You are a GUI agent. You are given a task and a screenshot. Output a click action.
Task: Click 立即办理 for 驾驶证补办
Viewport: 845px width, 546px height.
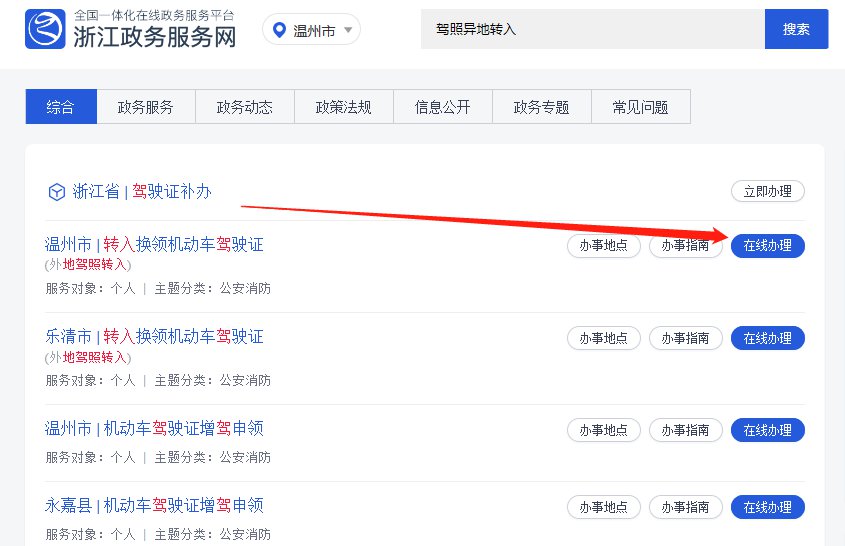pyautogui.click(x=767, y=191)
